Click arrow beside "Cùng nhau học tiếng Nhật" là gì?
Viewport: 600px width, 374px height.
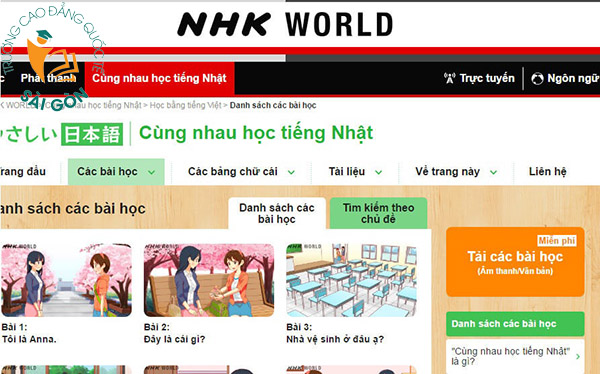578,356
